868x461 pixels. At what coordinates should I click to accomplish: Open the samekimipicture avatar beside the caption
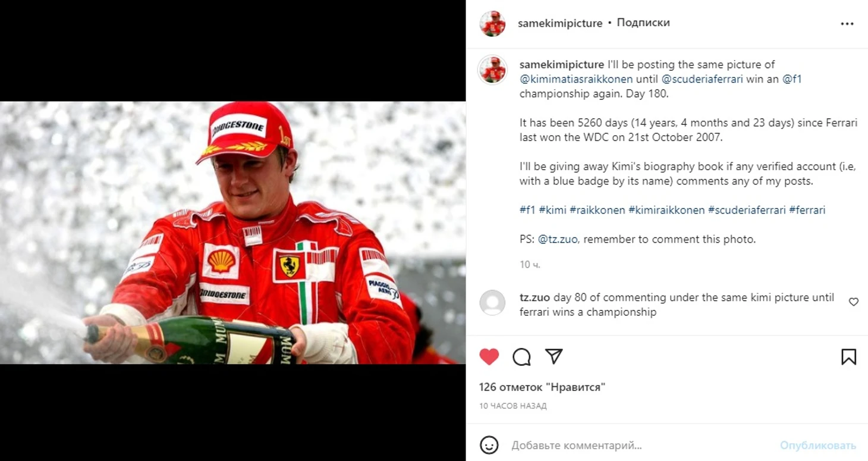[x=493, y=70]
